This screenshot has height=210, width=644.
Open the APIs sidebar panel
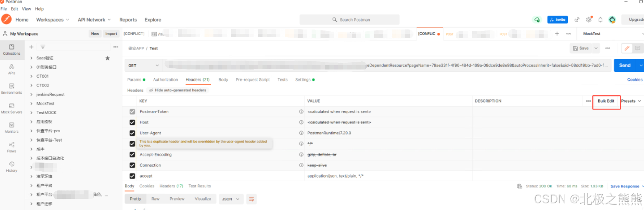pos(12,69)
